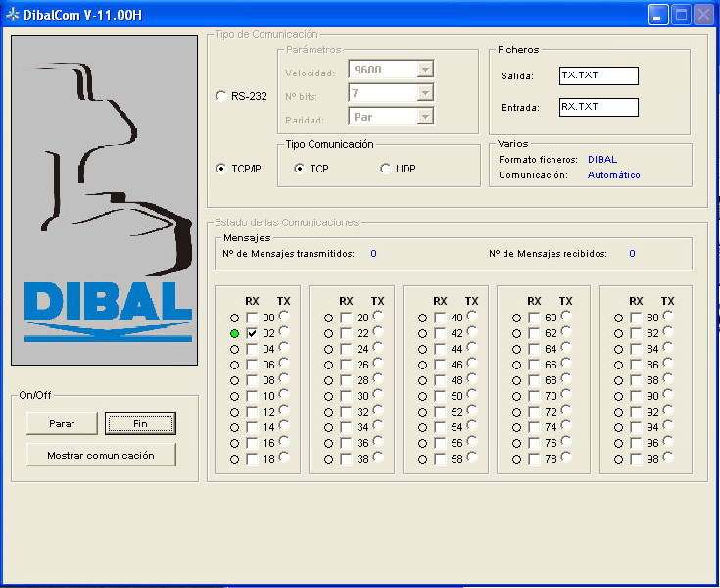
Task: Click the TX indicator for scale 50
Action: (472, 394)
